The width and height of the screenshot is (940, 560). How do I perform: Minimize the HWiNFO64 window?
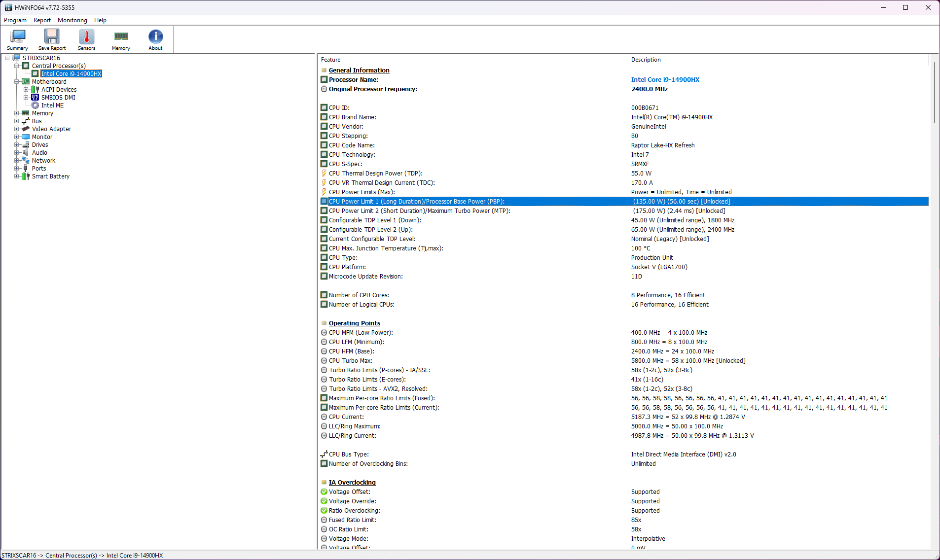tap(883, 7)
